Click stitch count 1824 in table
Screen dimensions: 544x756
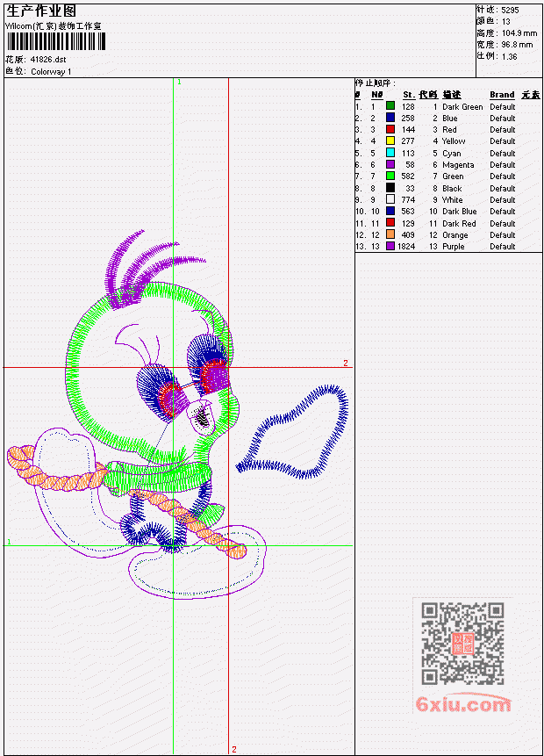(406, 247)
